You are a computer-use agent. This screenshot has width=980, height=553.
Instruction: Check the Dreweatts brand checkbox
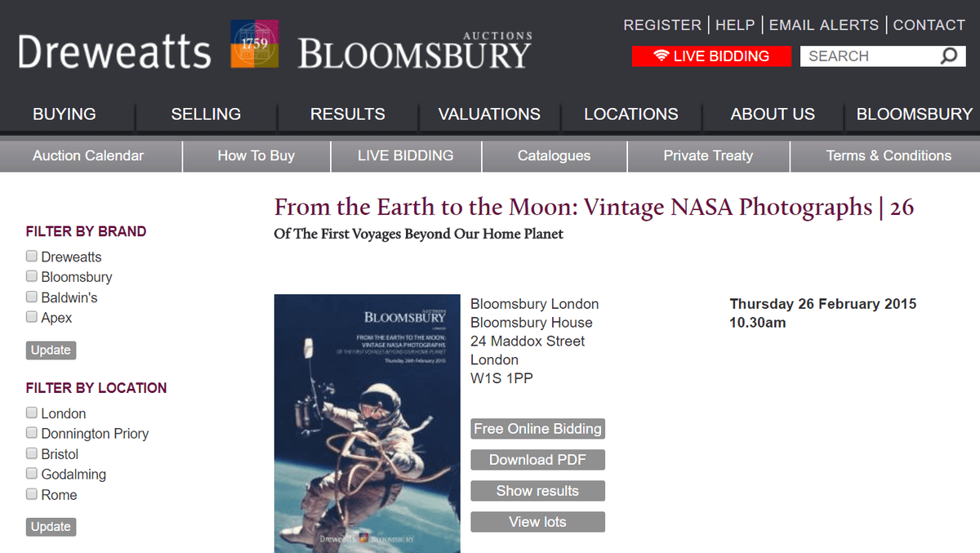[x=32, y=256]
